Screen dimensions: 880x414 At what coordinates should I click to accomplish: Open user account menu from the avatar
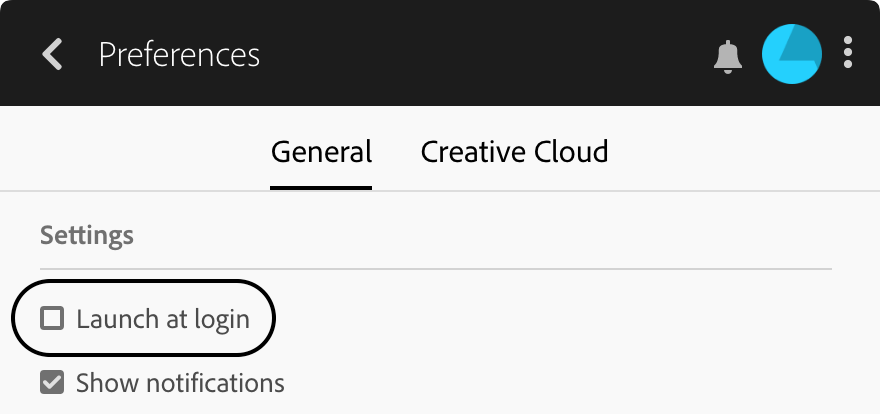click(x=791, y=54)
